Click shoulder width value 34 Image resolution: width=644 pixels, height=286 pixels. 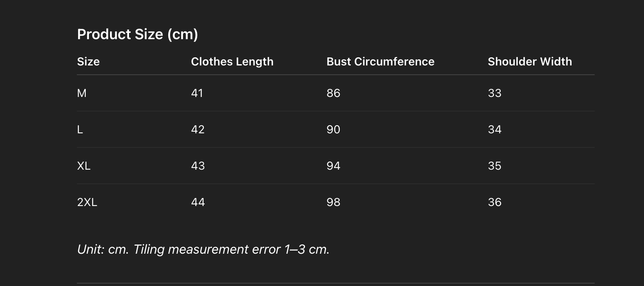(x=494, y=130)
